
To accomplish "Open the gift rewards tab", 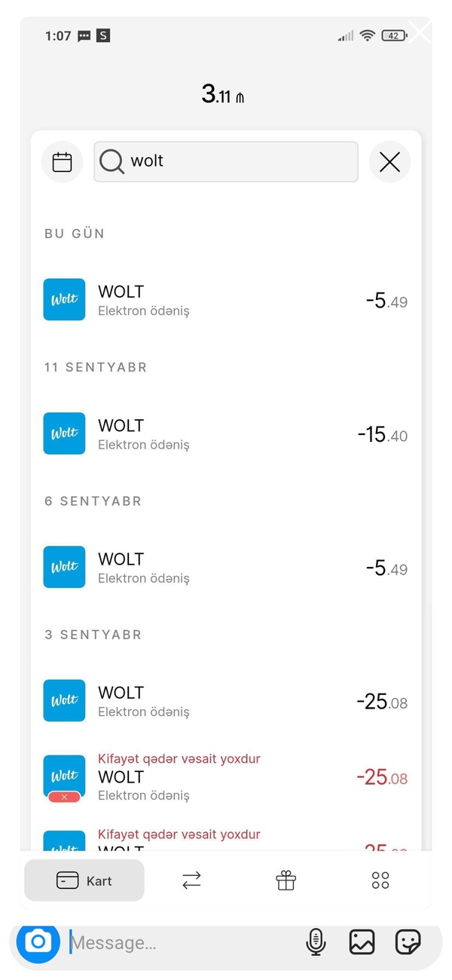I will click(x=286, y=880).
